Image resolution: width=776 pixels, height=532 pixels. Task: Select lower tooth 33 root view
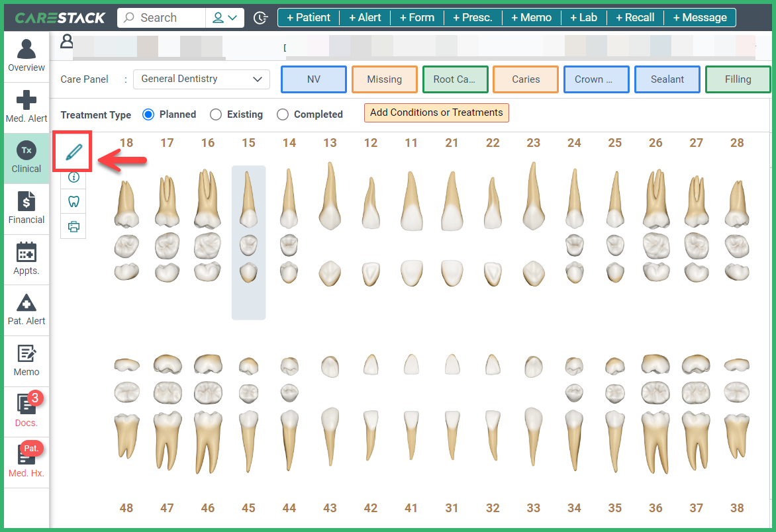pos(534,436)
